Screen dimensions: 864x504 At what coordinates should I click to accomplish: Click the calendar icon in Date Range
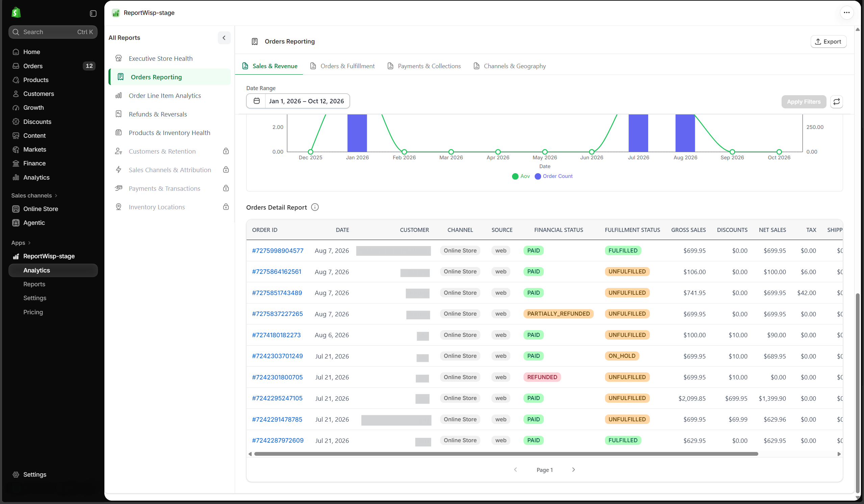tap(256, 101)
